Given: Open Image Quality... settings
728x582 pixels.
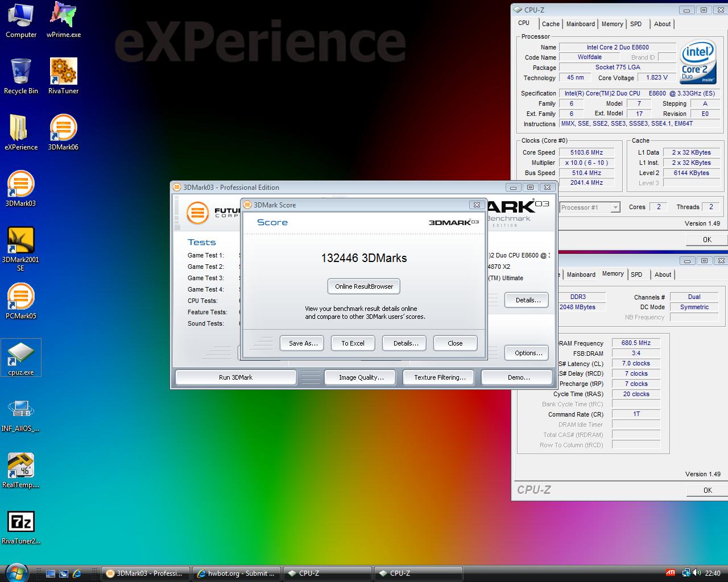Looking at the screenshot, I should tap(361, 377).
